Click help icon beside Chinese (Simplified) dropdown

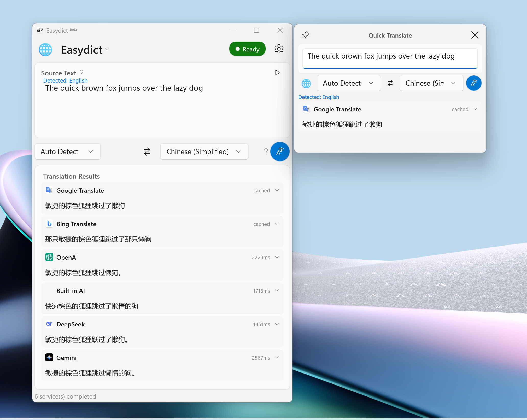coord(266,151)
